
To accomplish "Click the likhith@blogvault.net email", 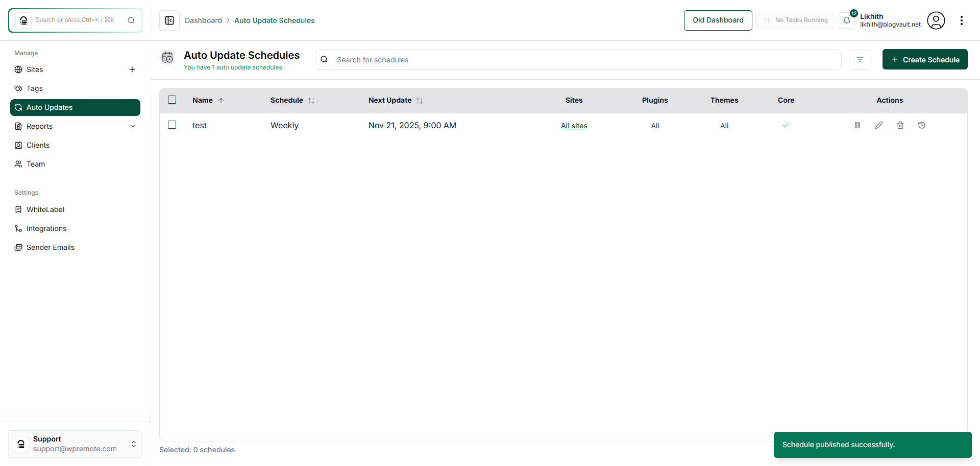I will [890, 25].
